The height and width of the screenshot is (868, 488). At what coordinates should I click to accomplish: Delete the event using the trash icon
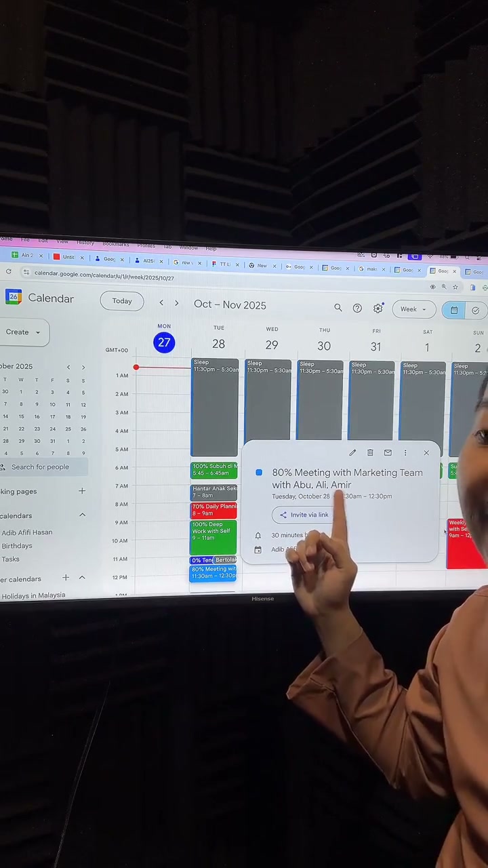[370, 452]
